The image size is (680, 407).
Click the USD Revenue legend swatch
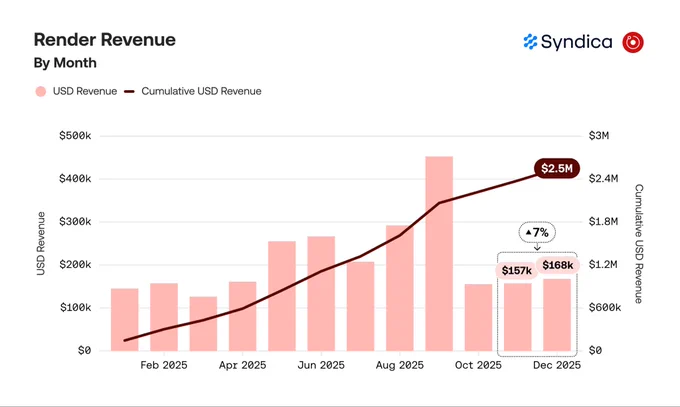(41, 92)
